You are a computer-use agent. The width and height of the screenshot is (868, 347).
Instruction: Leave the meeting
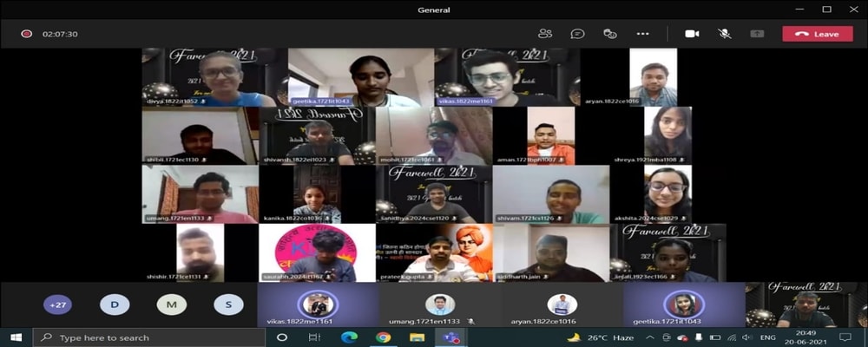coord(817,34)
